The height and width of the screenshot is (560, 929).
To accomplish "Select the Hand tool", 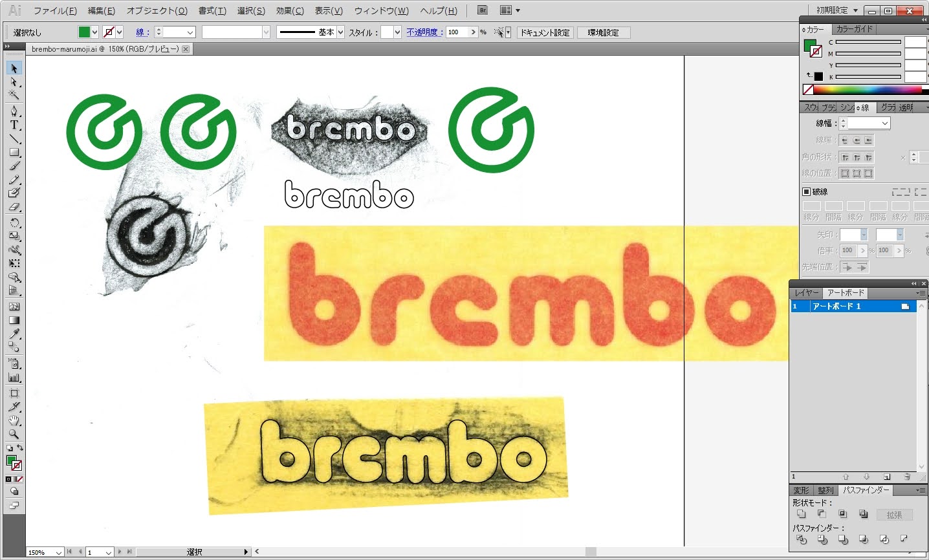I will click(14, 421).
